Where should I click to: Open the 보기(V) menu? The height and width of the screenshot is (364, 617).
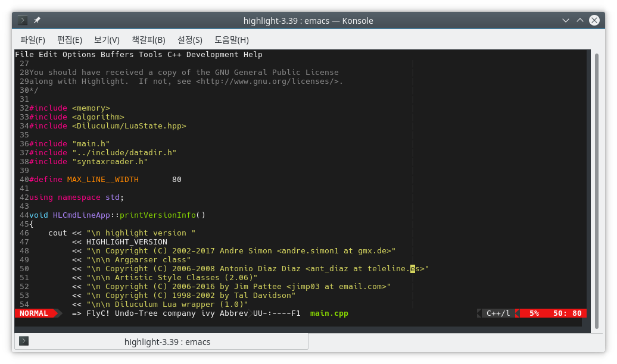coord(107,40)
